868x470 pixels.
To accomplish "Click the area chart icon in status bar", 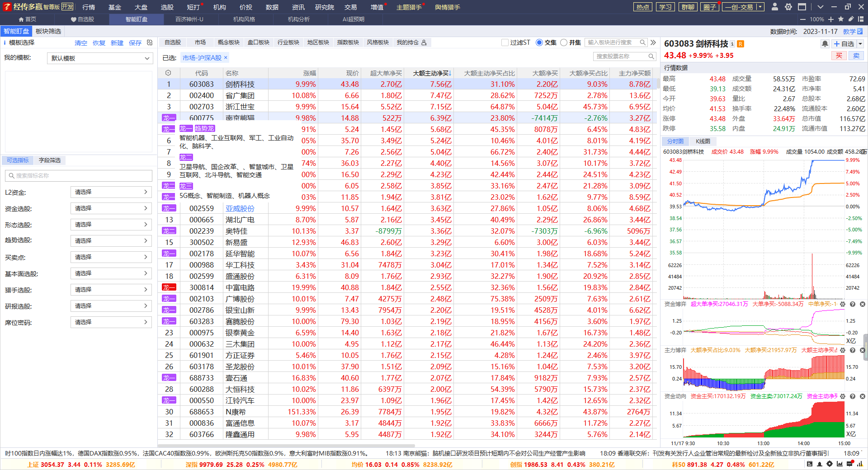I will [840, 464].
